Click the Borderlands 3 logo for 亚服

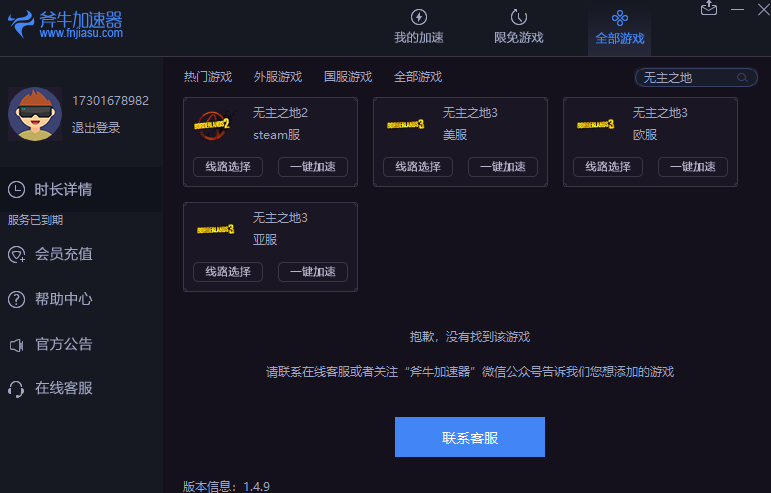[x=215, y=230]
